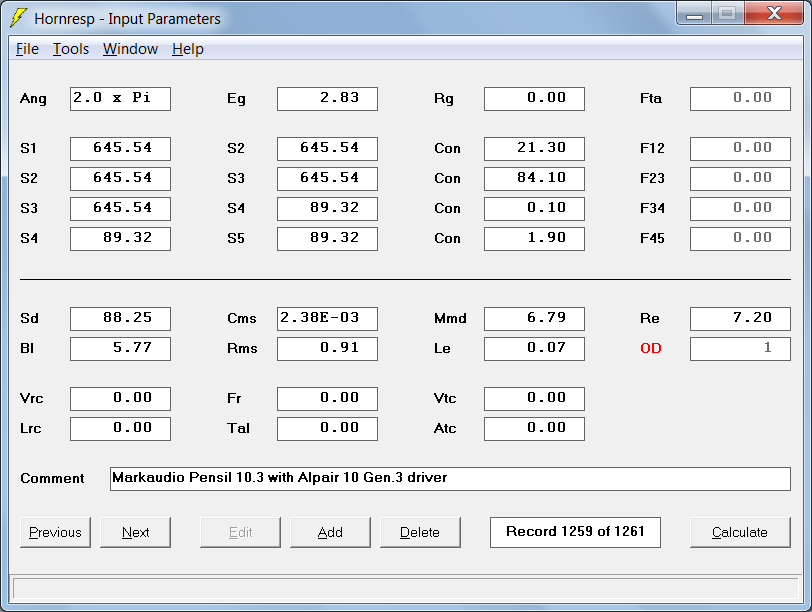Open the Window menu
The height and width of the screenshot is (612, 812).
(x=130, y=49)
